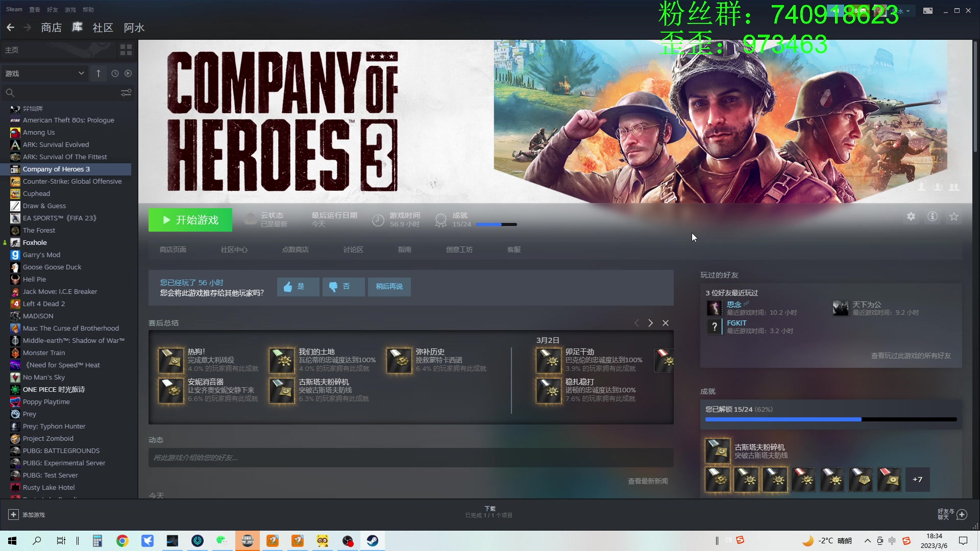Open friend FGKIT profile
980x551 pixels.
pos(737,323)
